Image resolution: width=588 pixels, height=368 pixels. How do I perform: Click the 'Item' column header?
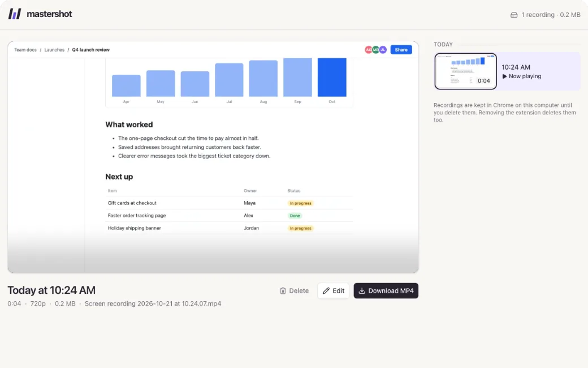pos(112,191)
